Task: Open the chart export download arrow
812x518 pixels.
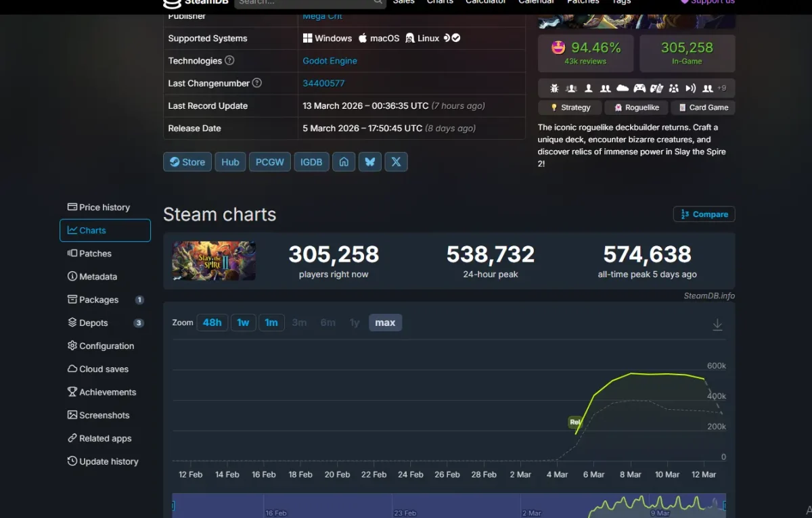Action: click(717, 324)
